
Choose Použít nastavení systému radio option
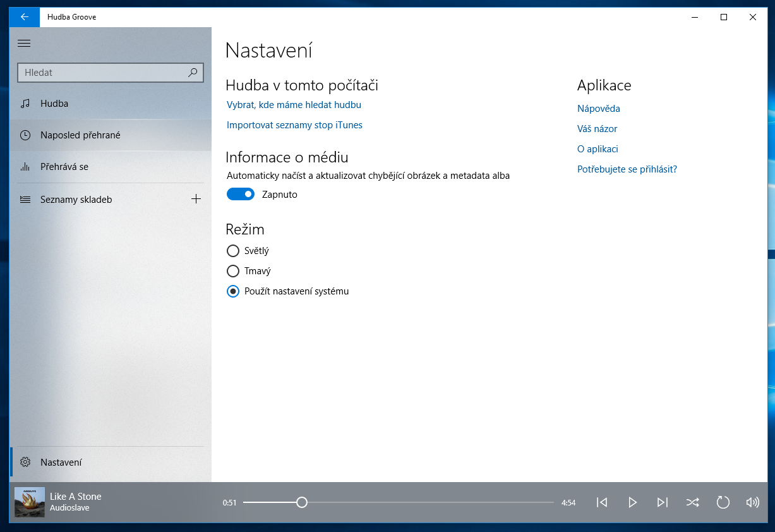[233, 291]
